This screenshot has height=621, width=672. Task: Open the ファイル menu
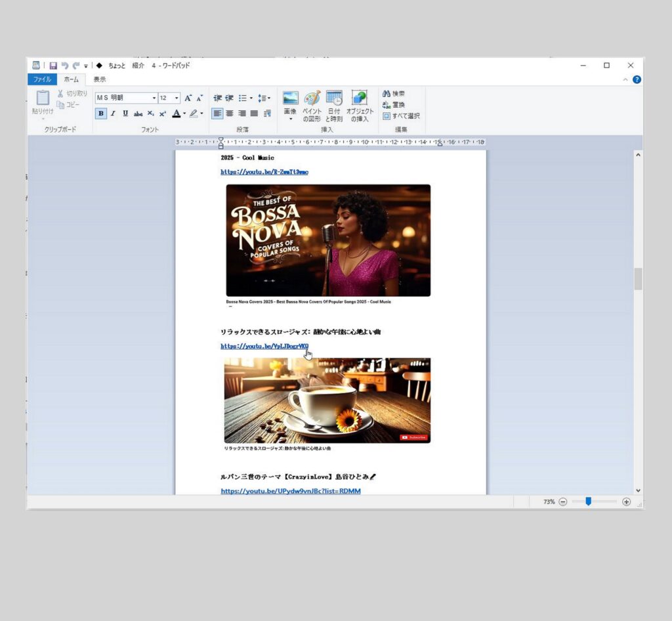click(42, 79)
